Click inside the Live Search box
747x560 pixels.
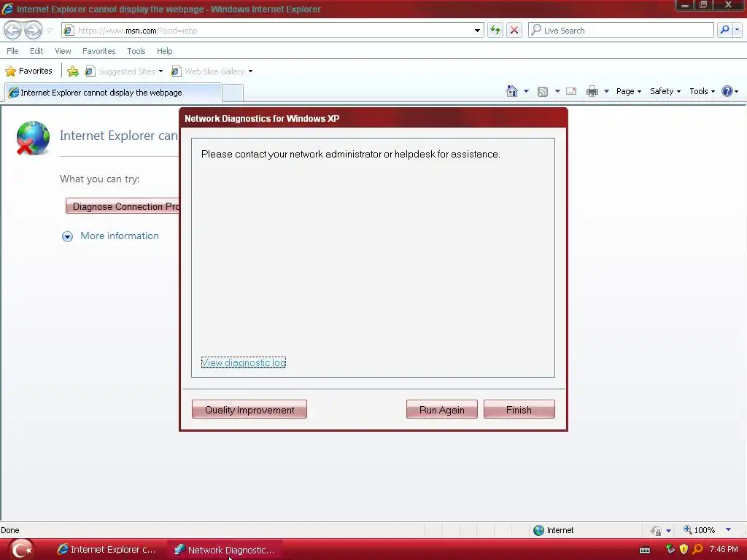(x=622, y=31)
